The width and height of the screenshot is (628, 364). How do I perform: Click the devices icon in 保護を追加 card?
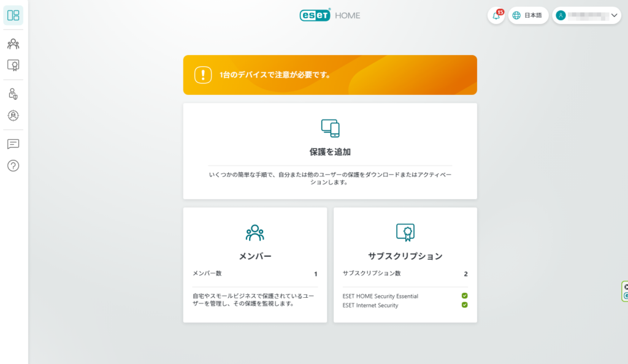331,129
